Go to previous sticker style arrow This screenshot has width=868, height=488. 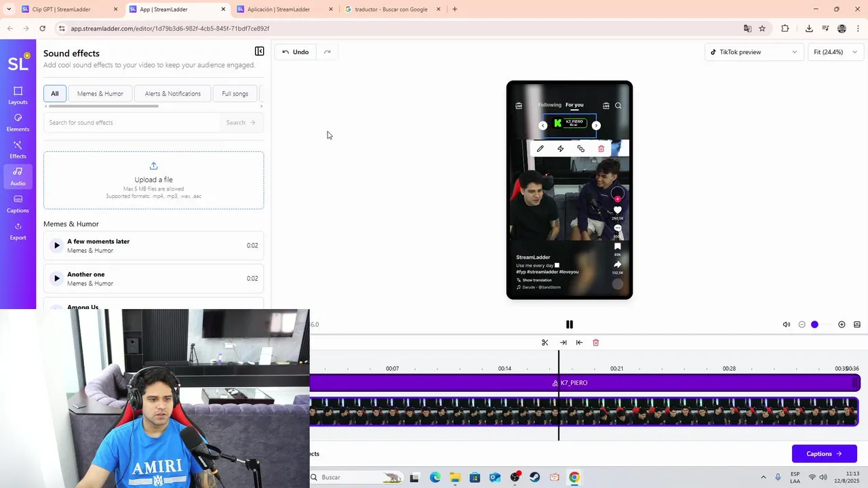[542, 125]
